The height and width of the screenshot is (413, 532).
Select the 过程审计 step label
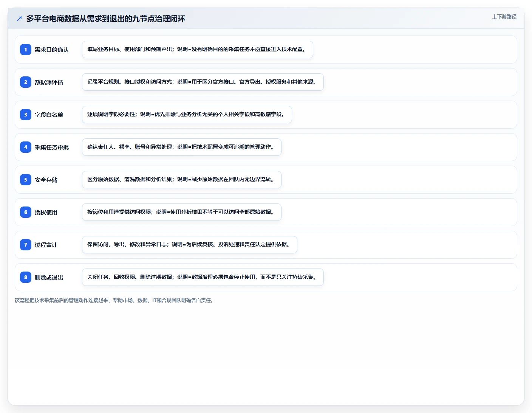point(46,245)
